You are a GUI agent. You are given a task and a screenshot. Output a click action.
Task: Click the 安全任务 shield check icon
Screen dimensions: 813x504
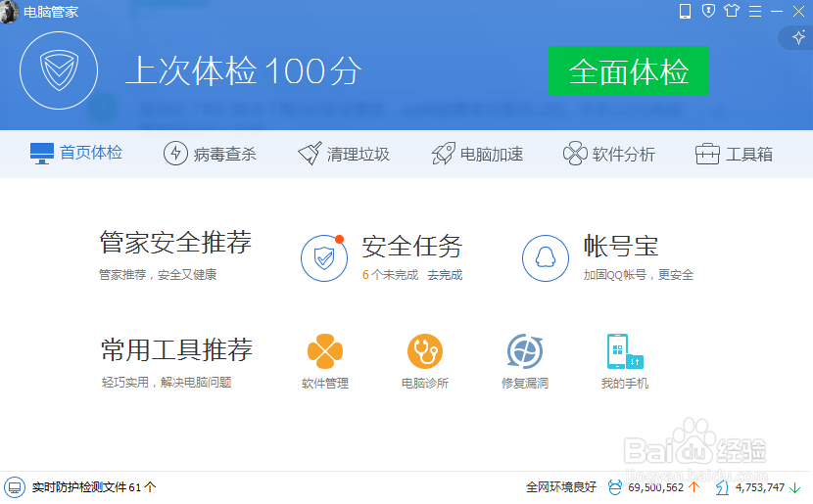click(x=324, y=258)
